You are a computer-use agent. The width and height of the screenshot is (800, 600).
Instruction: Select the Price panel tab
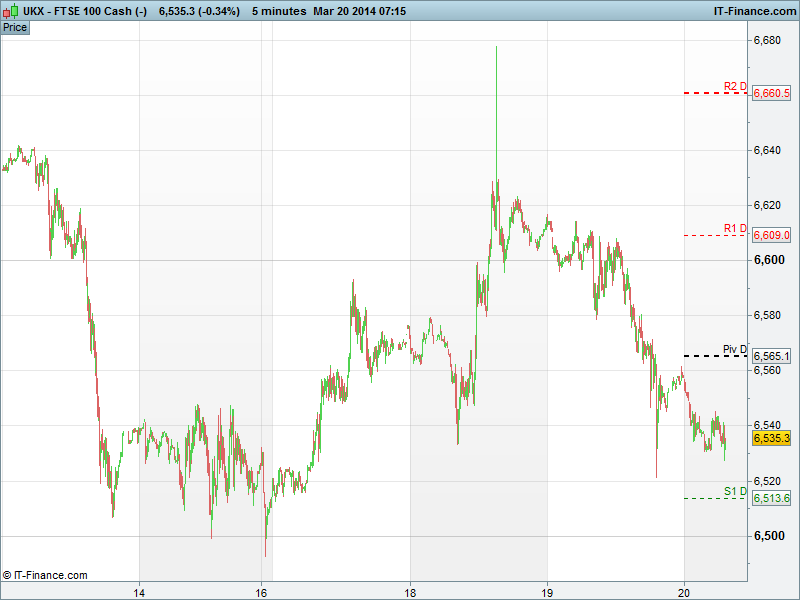(x=15, y=27)
